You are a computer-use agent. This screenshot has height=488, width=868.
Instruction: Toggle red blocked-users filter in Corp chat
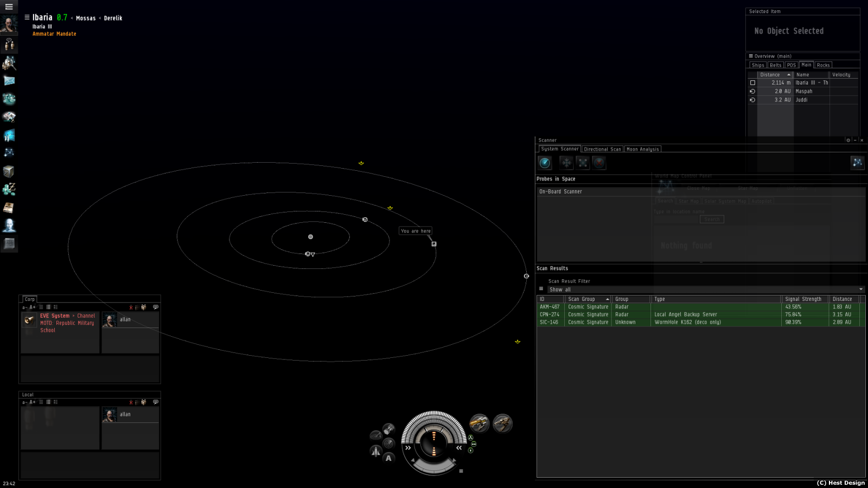coord(131,307)
